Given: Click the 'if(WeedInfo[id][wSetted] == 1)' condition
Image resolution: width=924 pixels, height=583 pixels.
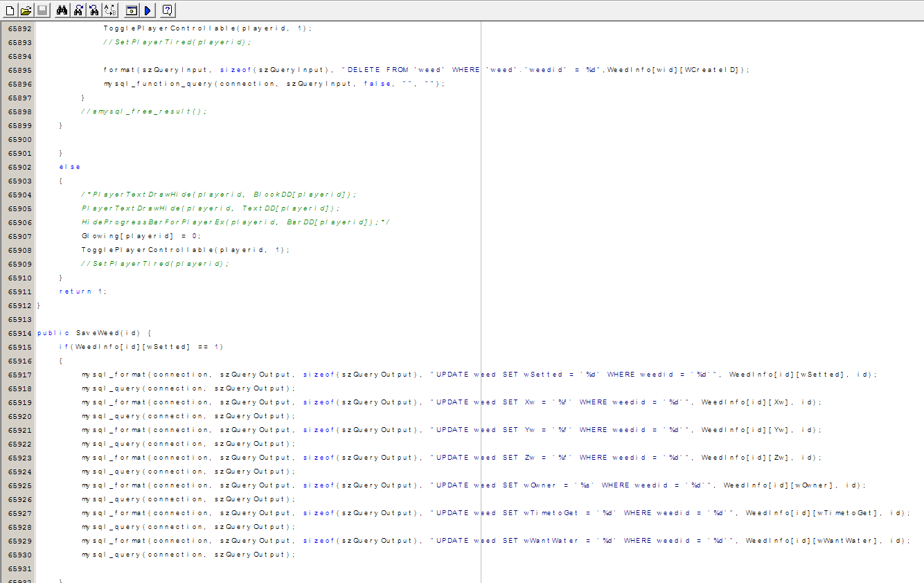Looking at the screenshot, I should tap(141, 347).
